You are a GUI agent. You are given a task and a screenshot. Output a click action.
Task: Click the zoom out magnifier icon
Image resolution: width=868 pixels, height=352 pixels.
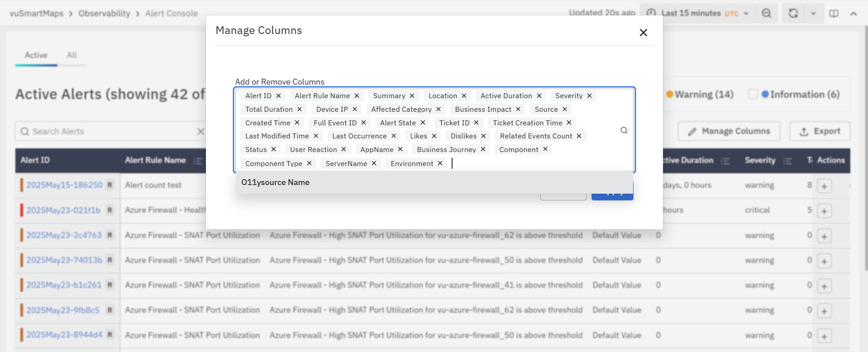[766, 13]
